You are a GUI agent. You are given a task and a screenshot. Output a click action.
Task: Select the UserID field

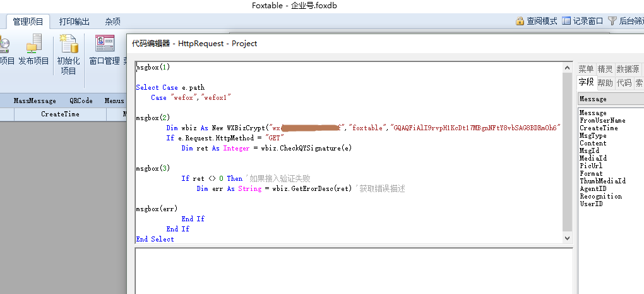click(x=590, y=204)
